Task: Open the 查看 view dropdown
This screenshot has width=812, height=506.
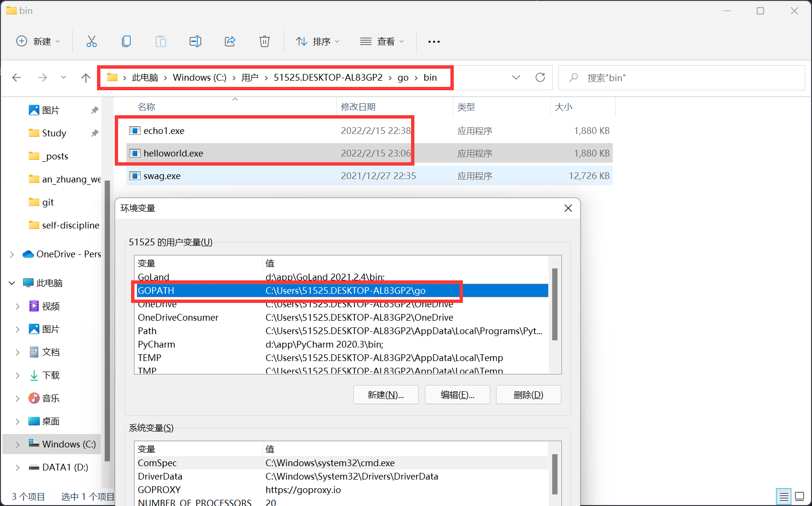Action: (x=382, y=42)
